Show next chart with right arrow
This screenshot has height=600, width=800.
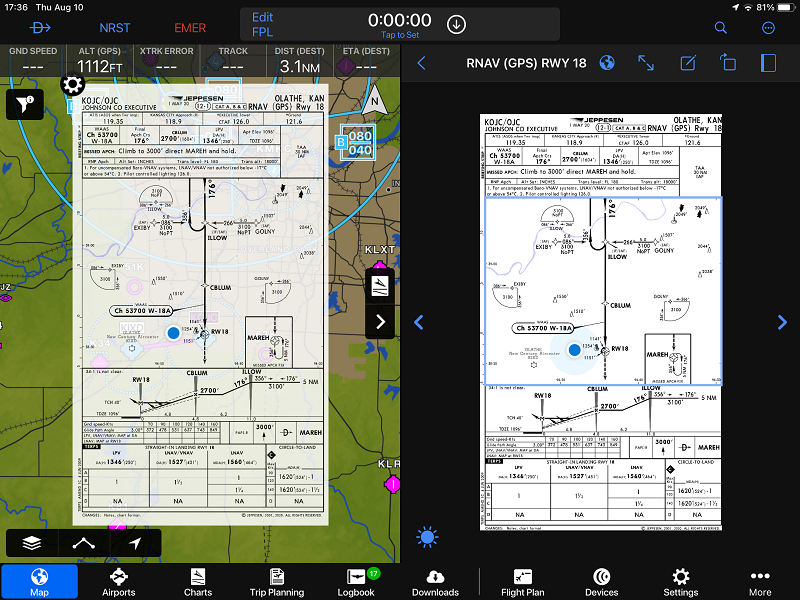click(x=782, y=322)
